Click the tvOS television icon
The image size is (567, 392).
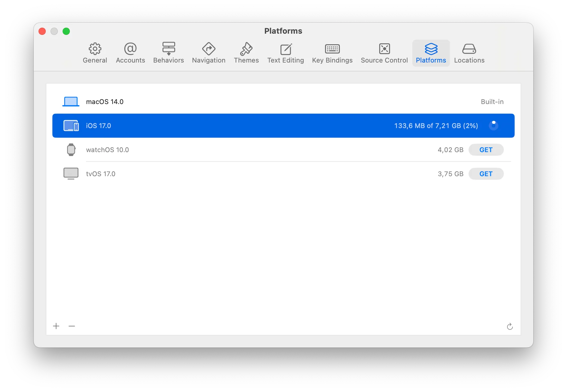click(70, 173)
